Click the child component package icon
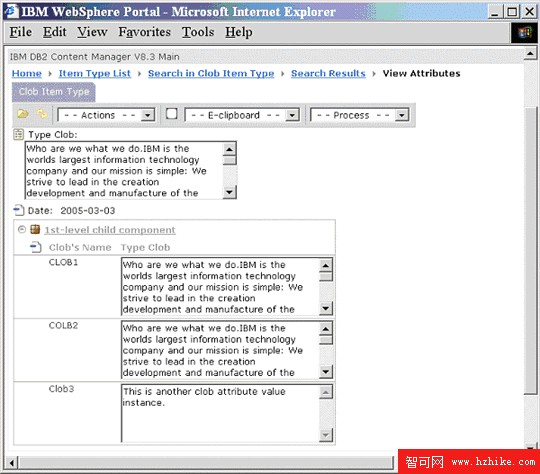540x474 pixels. 35,229
